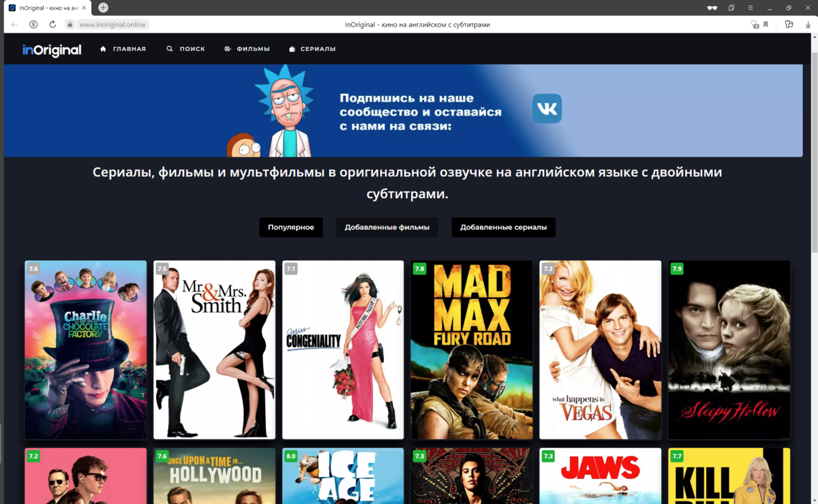818x504 pixels.
Task: Click the 7.9 rating badge on Sleepy Hollow
Action: [677, 269]
